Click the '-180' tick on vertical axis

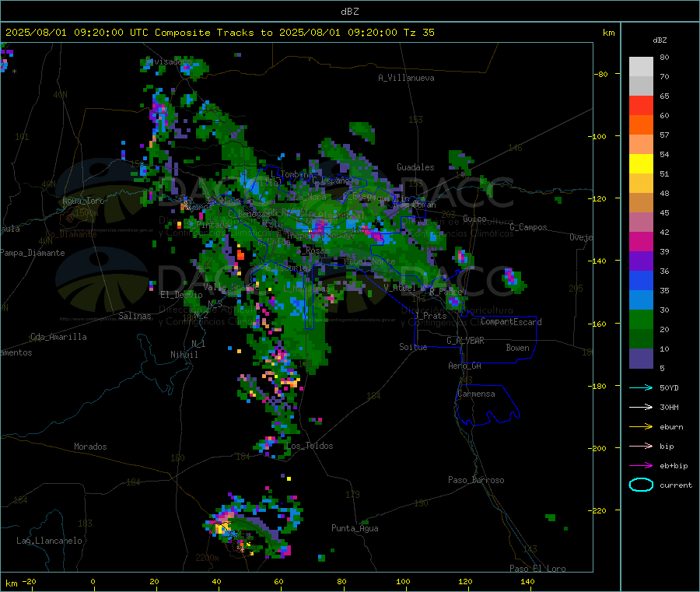click(x=597, y=386)
